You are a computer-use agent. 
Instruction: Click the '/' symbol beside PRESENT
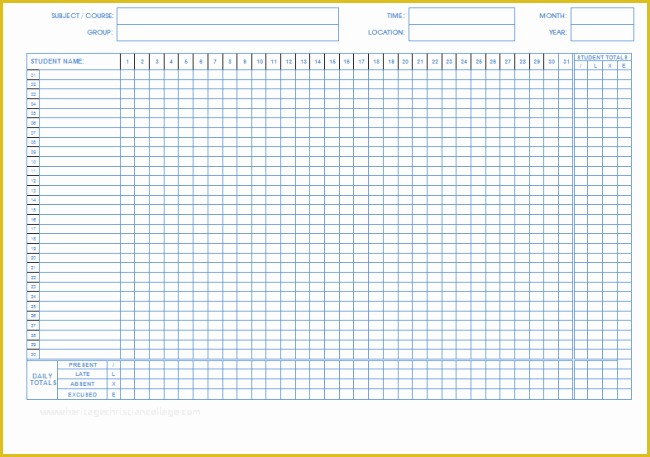[114, 365]
